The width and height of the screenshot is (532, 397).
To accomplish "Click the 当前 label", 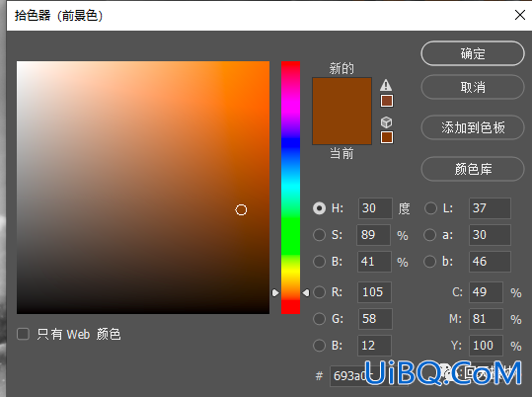I will (x=342, y=153).
